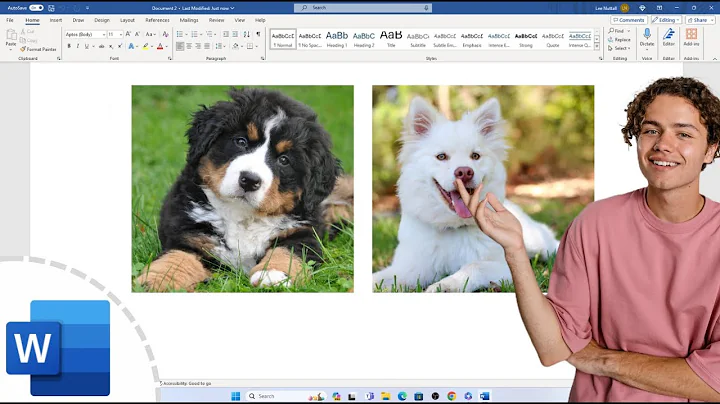The width and height of the screenshot is (720, 404).
Task: Open the Mailings tab
Action: [189, 20]
